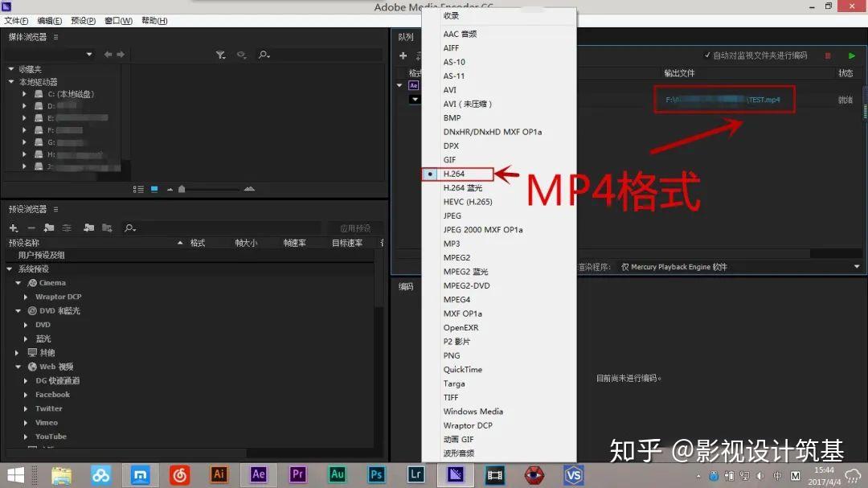Open the 帮助(H) menu

tap(154, 20)
